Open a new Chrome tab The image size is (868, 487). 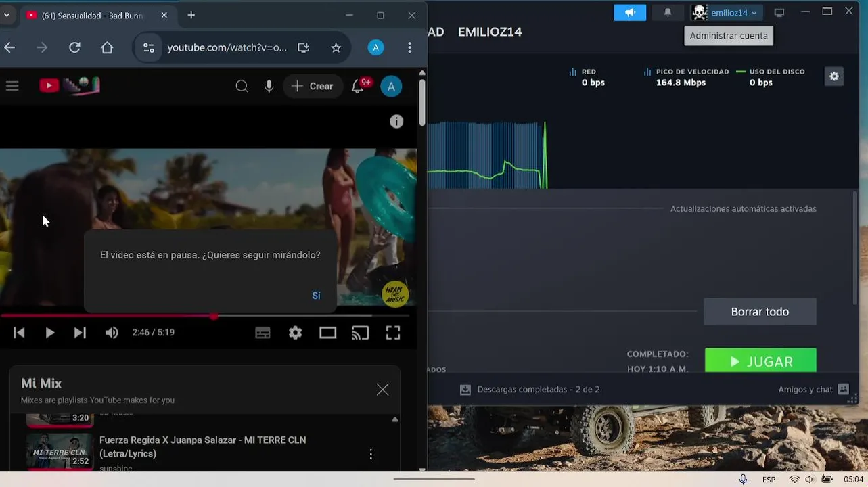(x=191, y=15)
